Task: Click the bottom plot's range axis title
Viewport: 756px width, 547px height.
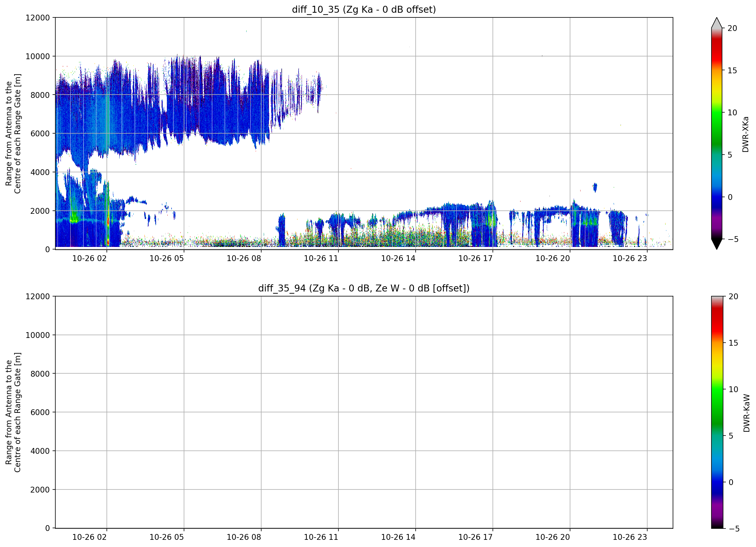Action: [13, 412]
